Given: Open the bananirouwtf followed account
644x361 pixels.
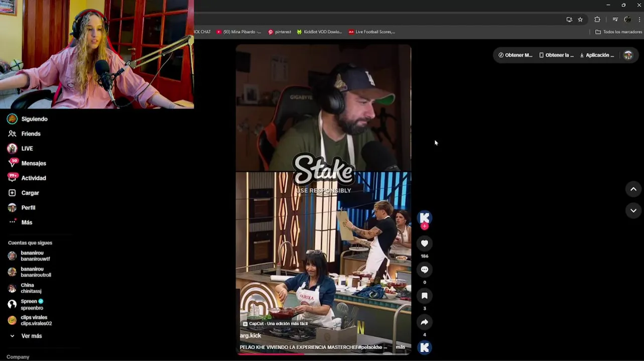Looking at the screenshot, I should coord(35,256).
